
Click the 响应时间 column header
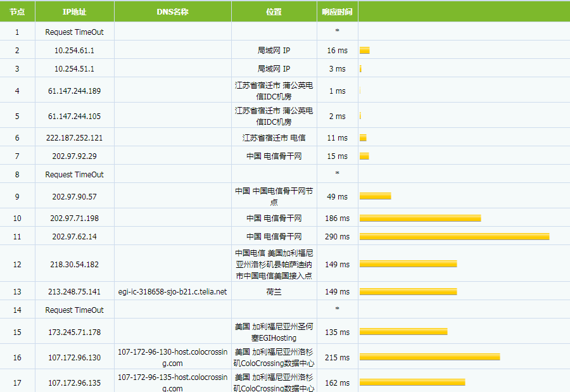[337, 11]
